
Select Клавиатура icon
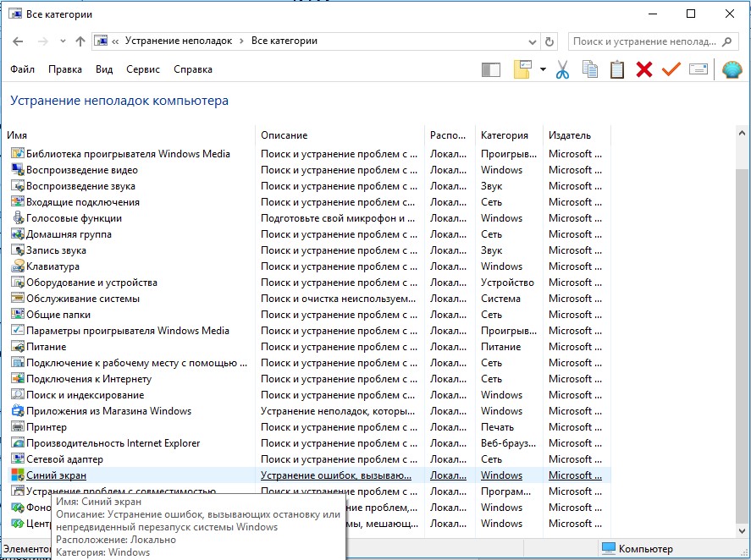click(x=18, y=266)
